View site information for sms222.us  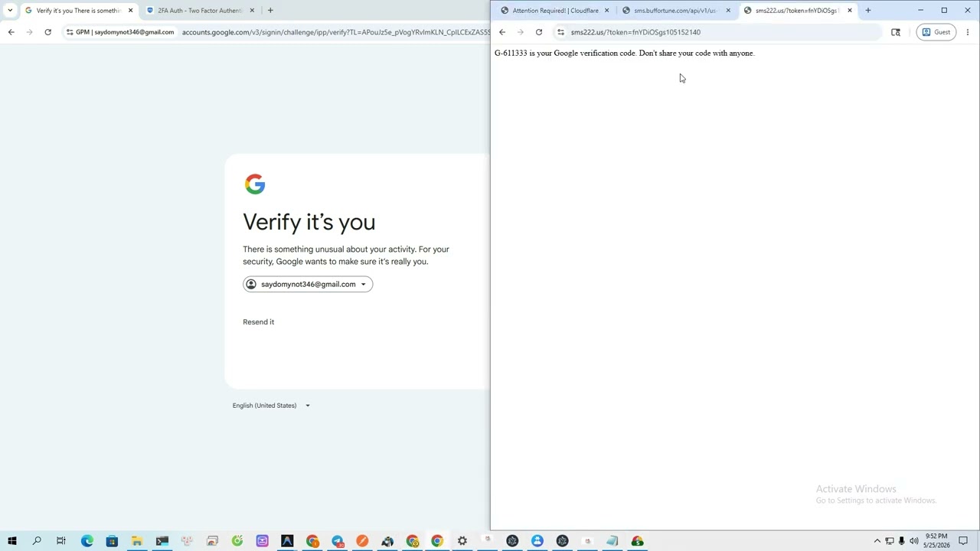point(560,32)
